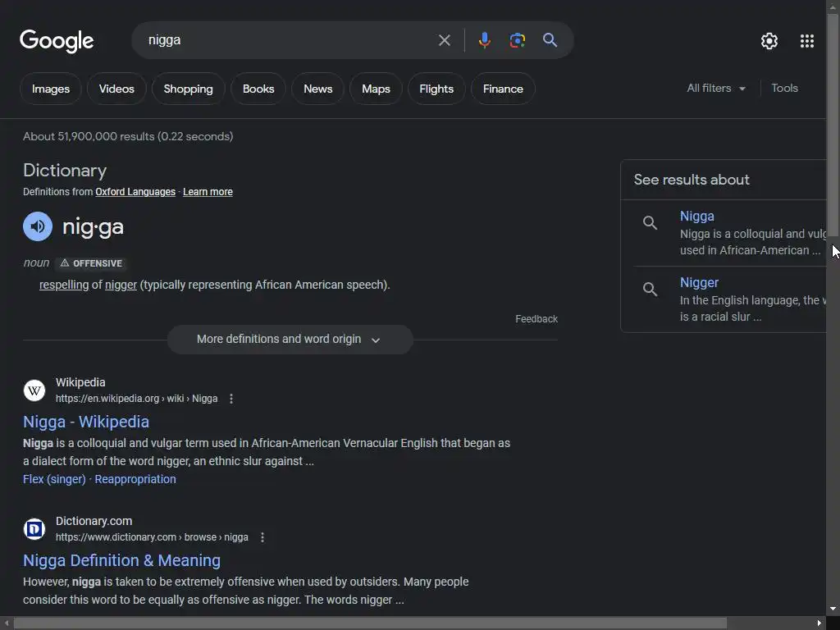Play word pronunciation with the speaker icon
840x630 pixels.
38,226
